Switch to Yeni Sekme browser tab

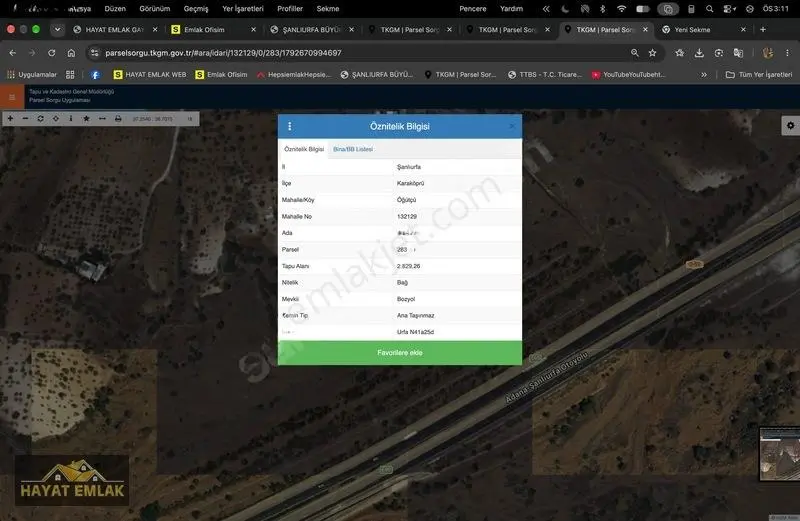point(704,30)
